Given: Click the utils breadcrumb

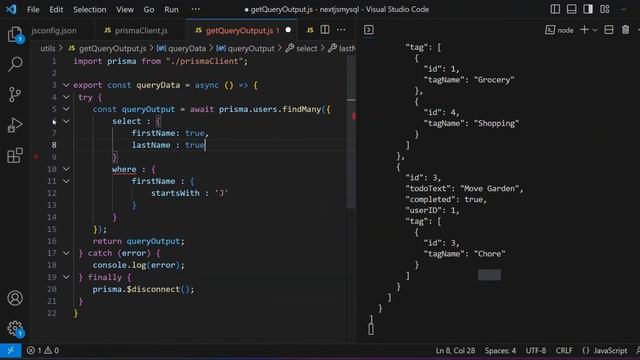Looking at the screenshot, I should (x=48, y=49).
